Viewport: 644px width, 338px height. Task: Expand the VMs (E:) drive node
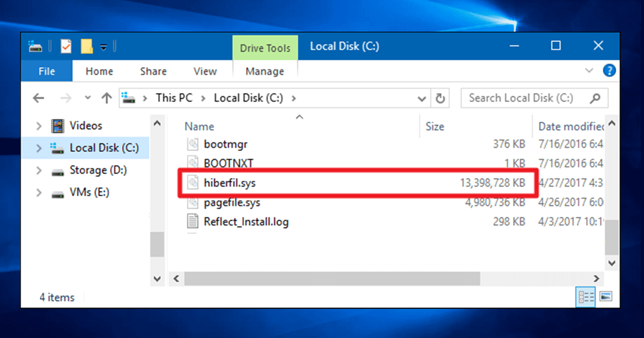39,193
